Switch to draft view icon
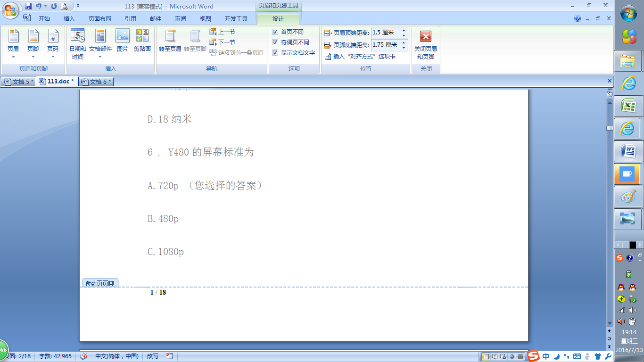644x362 pixels. [520, 356]
